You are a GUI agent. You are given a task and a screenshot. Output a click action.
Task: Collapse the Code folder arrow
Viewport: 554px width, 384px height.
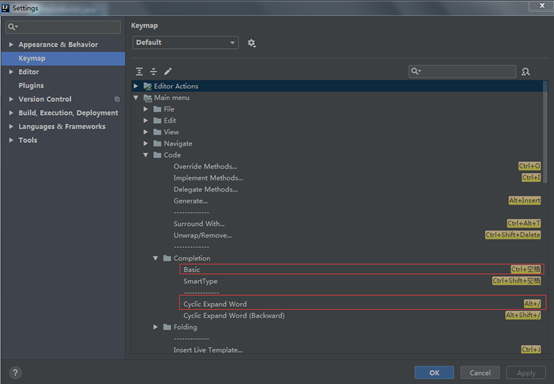(146, 155)
